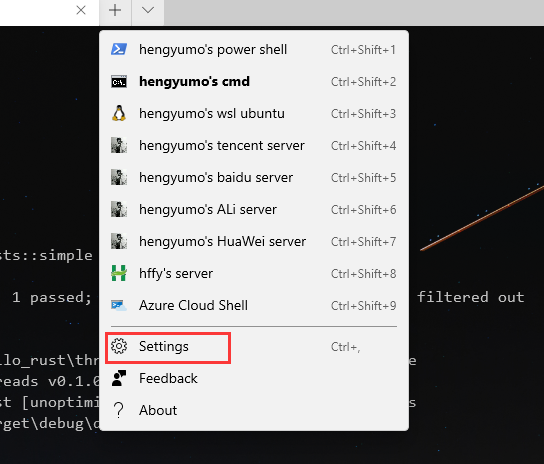Launch Azure Cloud Shell
544x464 pixels.
coord(254,305)
